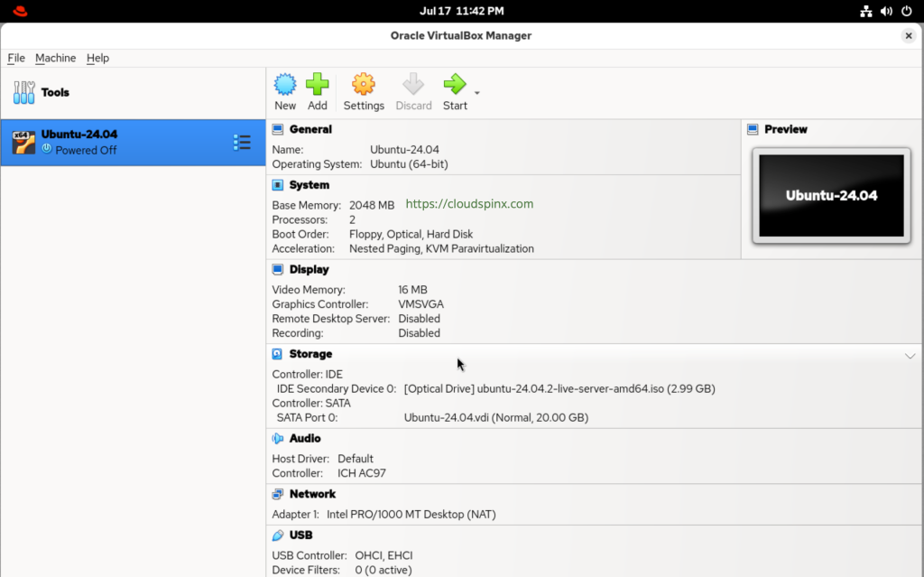Viewport: 924px width, 577px height.
Task: Open the File menu
Action: [x=16, y=58]
